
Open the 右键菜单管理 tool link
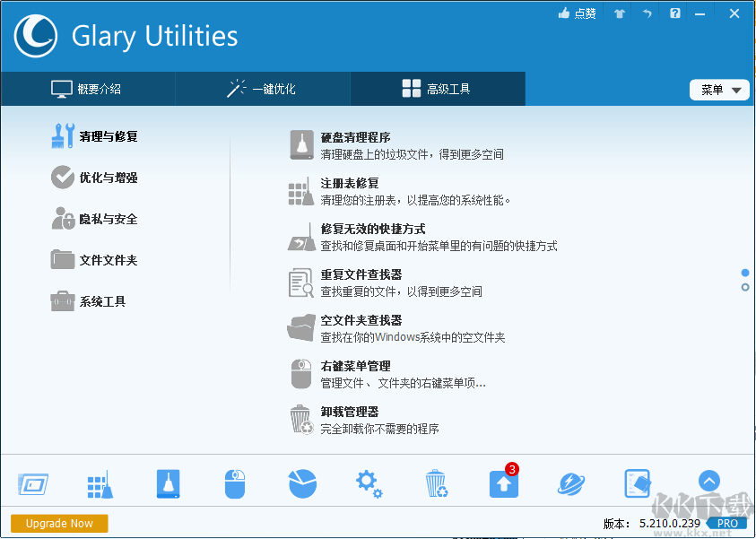(x=355, y=366)
